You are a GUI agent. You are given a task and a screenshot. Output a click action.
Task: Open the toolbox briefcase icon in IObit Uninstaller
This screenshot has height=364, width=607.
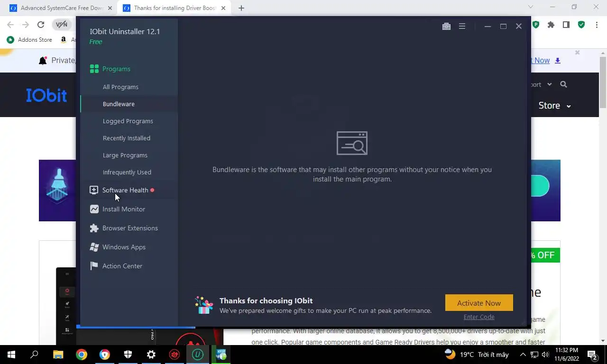[446, 27]
